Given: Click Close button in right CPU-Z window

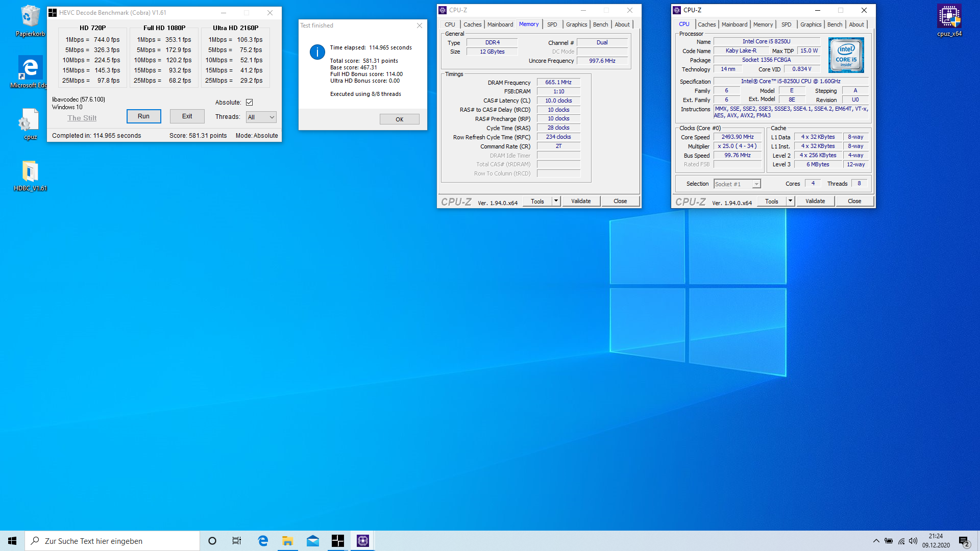Looking at the screenshot, I should (854, 201).
